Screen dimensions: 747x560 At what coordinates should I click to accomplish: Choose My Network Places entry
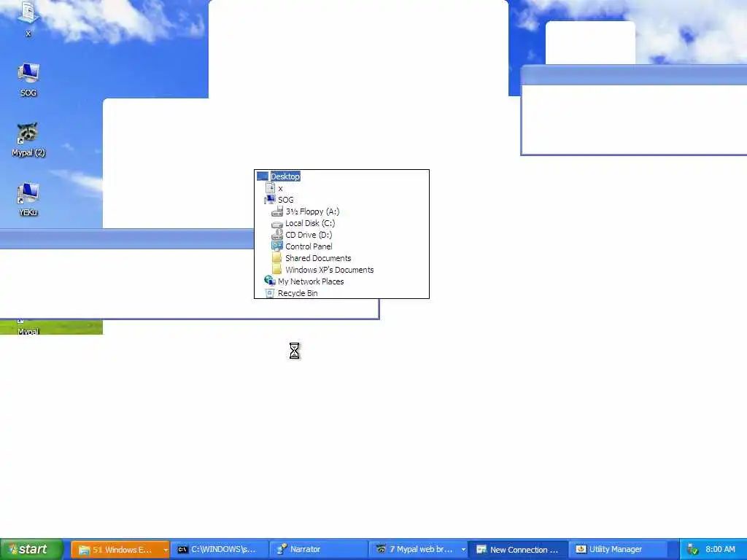[x=311, y=281]
